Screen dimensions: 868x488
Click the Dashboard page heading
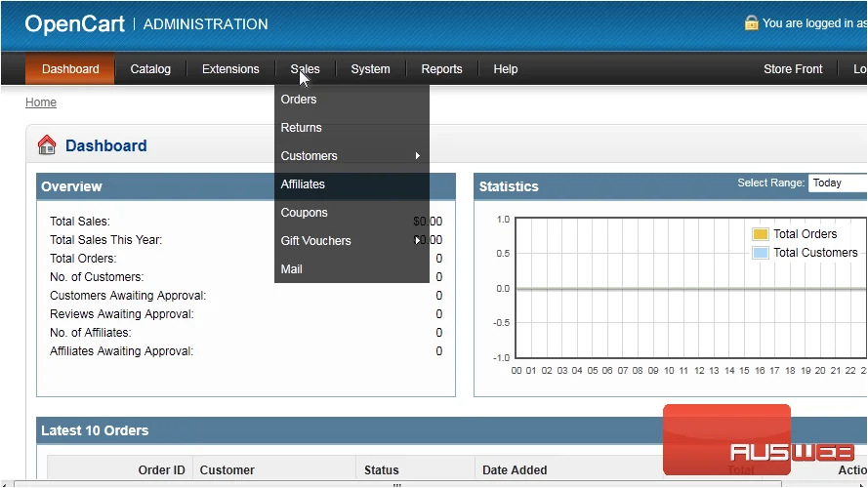coord(106,145)
